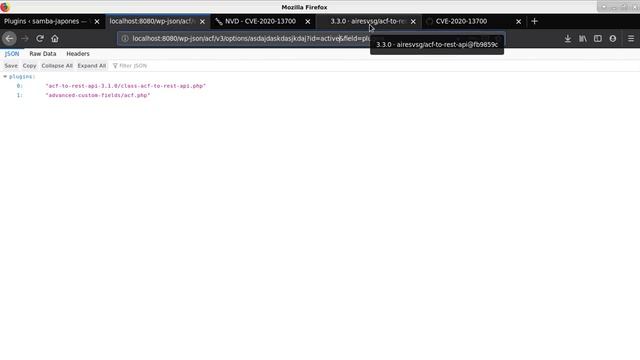Image resolution: width=640 pixels, height=360 pixels.
Task: Select the Raw Data viewer tab
Action: [43, 53]
